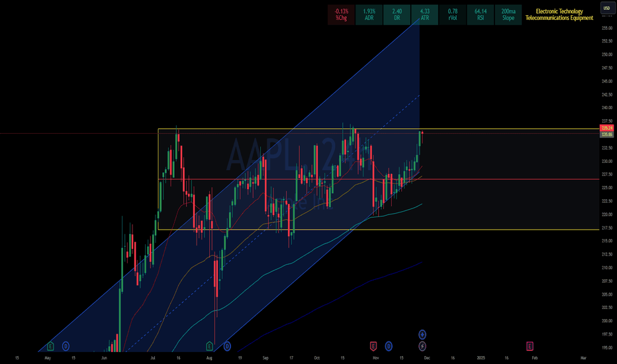Click the 230.00 price axis label
617x364 pixels.
(x=607, y=161)
